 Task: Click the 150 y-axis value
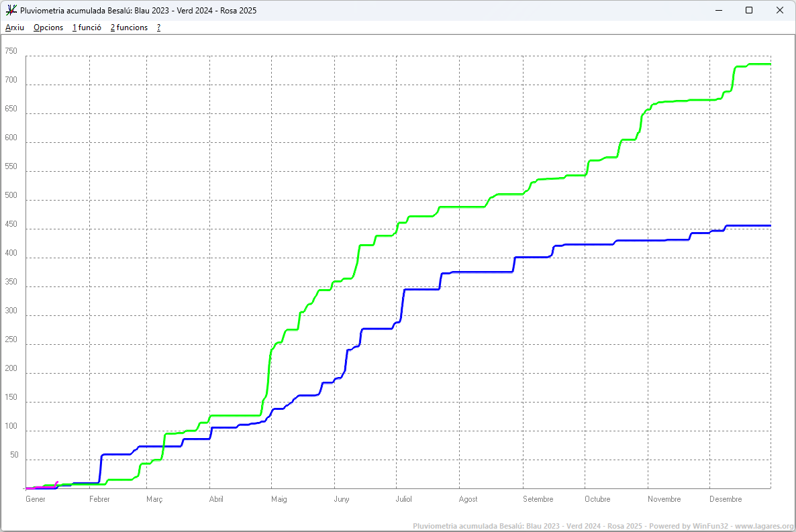[11, 397]
